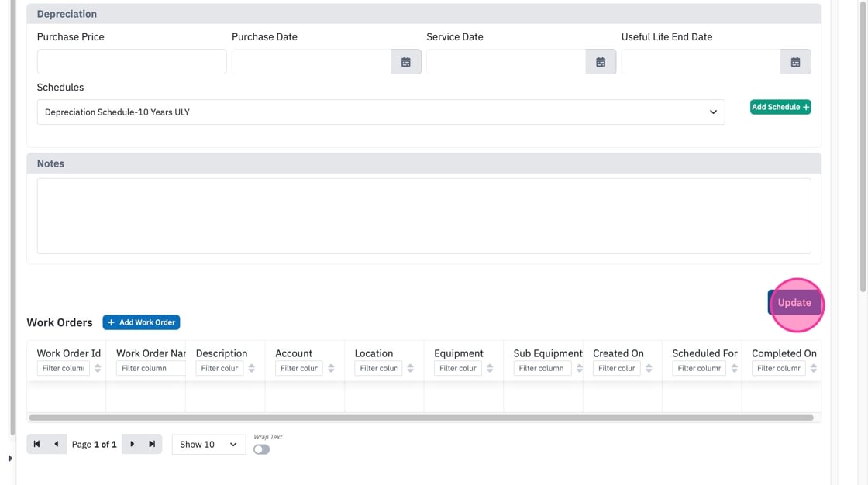Sort by the Description column

(251, 368)
